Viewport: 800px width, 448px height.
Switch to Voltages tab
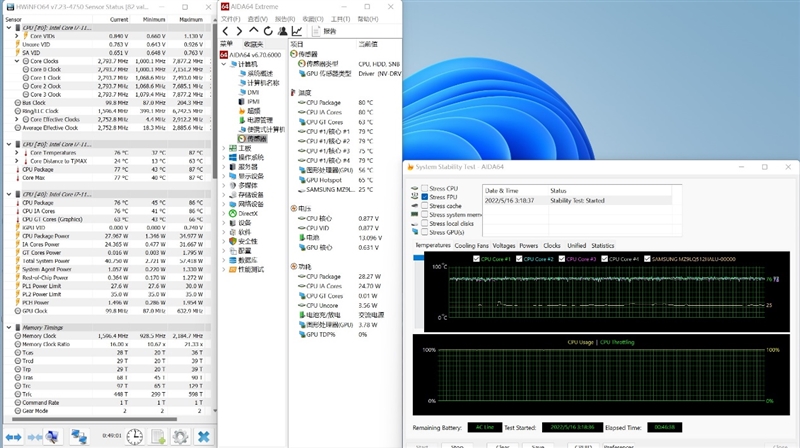(504, 245)
